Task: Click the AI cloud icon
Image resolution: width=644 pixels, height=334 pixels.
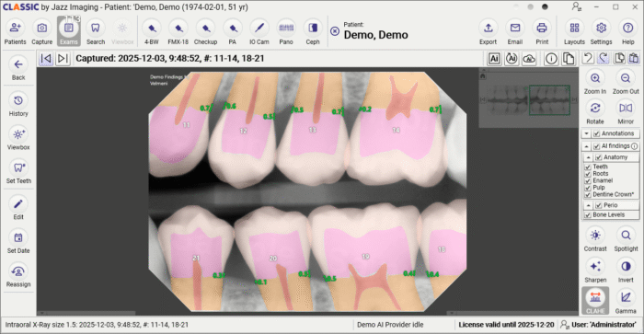Action: [x=529, y=58]
